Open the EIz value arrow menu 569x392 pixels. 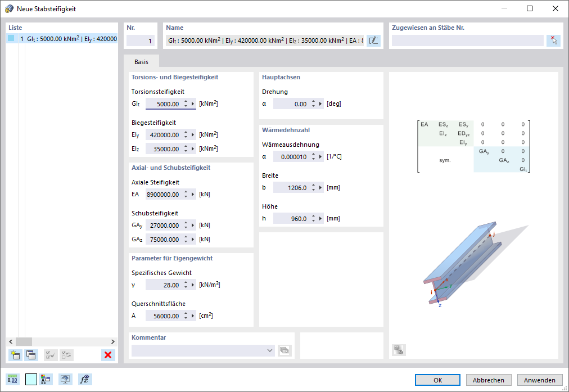click(x=193, y=149)
